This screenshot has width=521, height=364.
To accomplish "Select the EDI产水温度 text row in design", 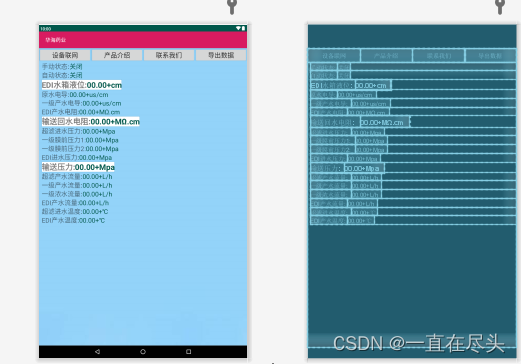I will coord(73,220).
